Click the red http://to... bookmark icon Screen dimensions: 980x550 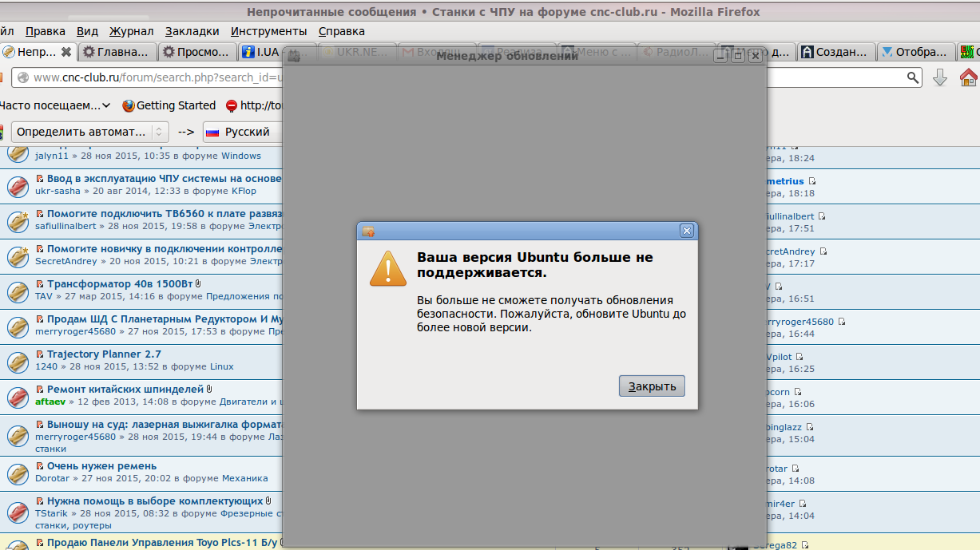tap(232, 105)
